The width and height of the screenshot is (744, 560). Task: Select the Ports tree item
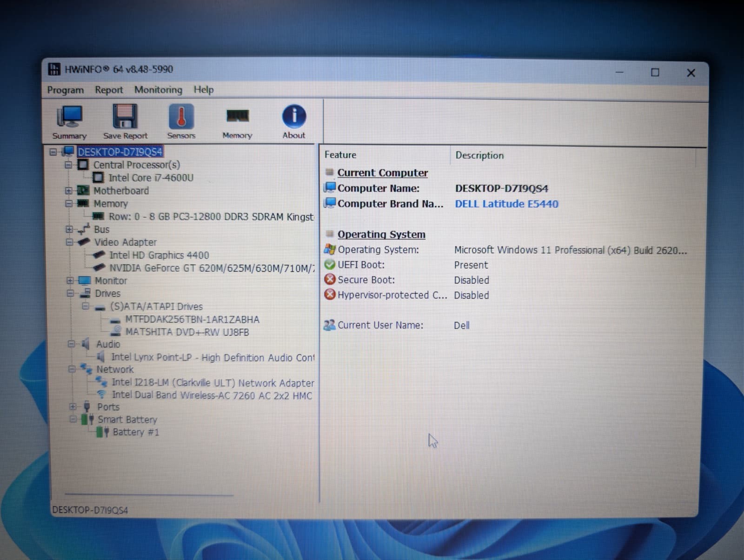[108, 407]
